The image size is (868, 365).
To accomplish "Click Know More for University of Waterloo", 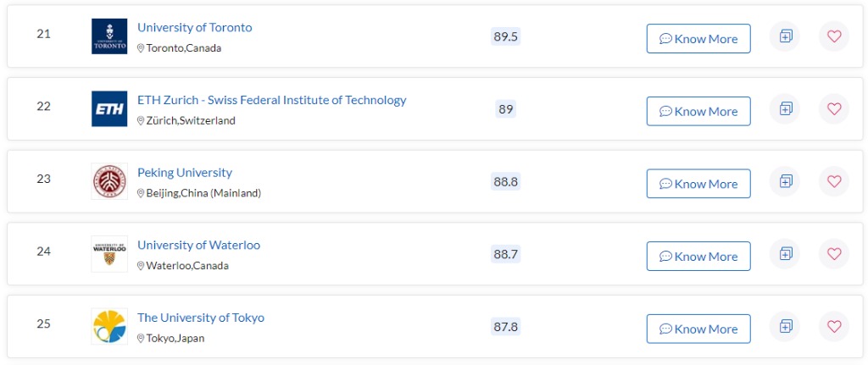I will [x=698, y=256].
